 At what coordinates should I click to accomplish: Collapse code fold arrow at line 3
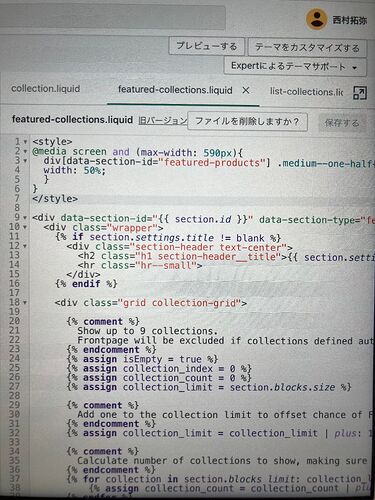[25, 161]
